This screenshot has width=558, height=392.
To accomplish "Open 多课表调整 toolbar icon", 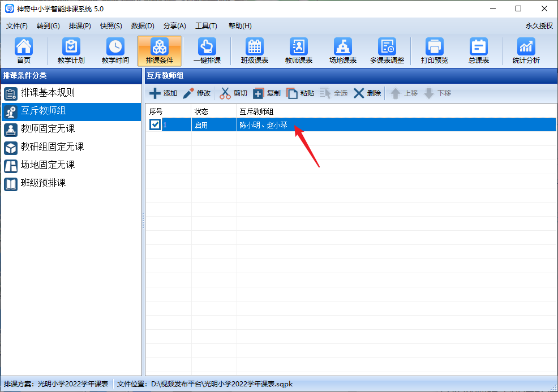I will point(387,50).
